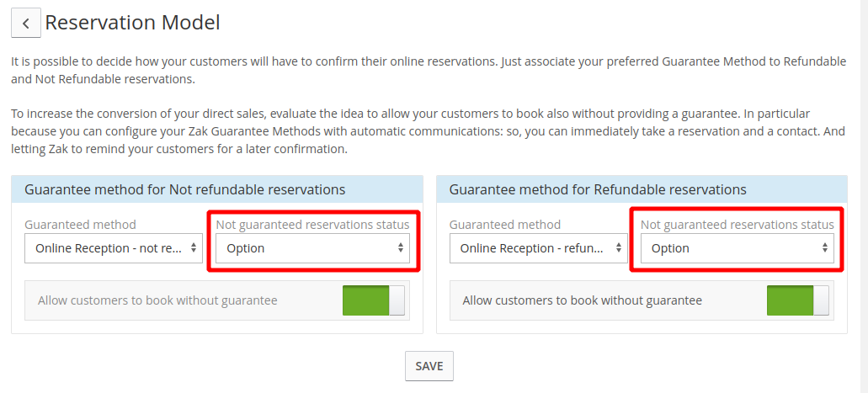Click Not refundable 'Not guaranteed reservations status' label

coord(313,224)
